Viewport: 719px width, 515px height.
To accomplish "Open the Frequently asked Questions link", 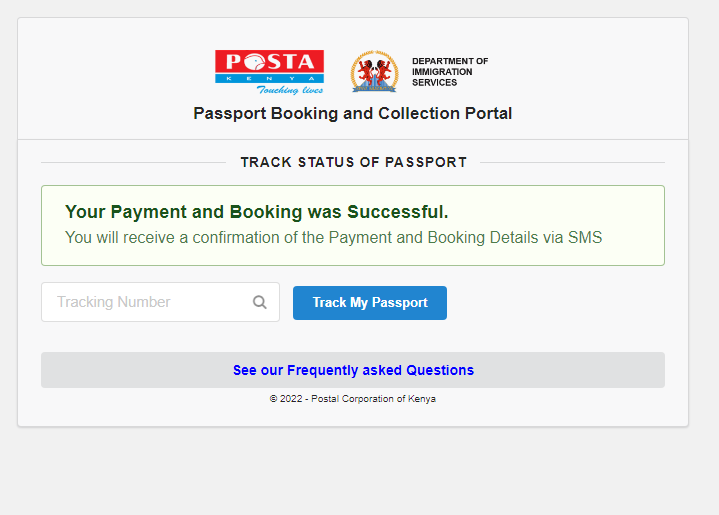I will pos(353,370).
